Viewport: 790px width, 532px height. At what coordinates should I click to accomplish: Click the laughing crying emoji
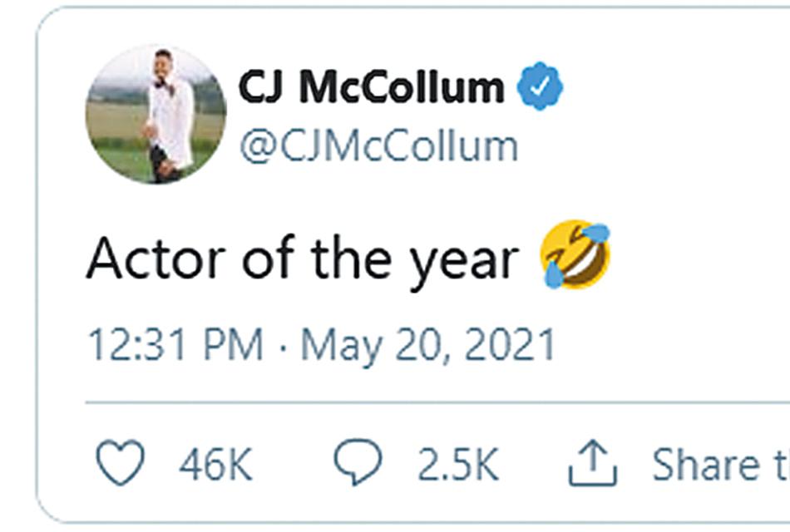[x=575, y=254]
